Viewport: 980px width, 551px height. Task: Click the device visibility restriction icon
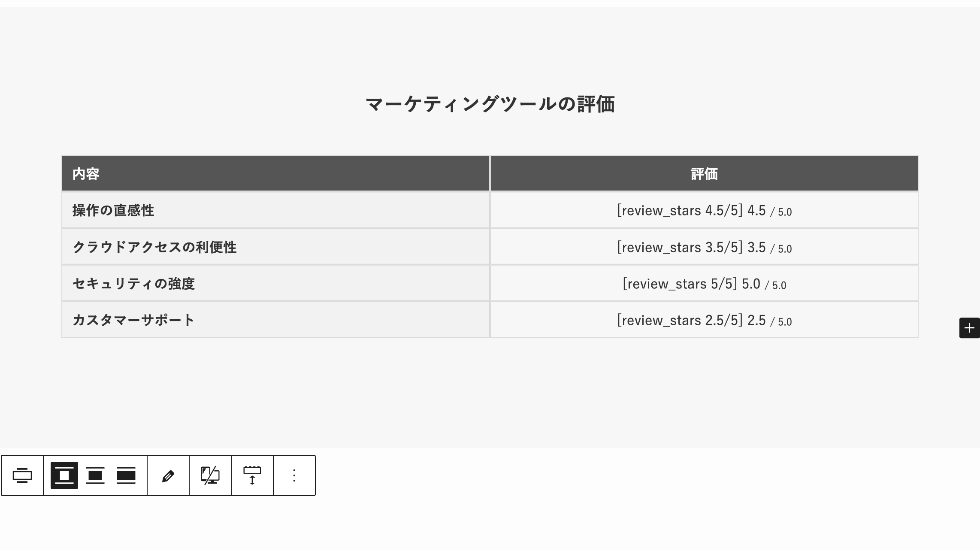(210, 475)
